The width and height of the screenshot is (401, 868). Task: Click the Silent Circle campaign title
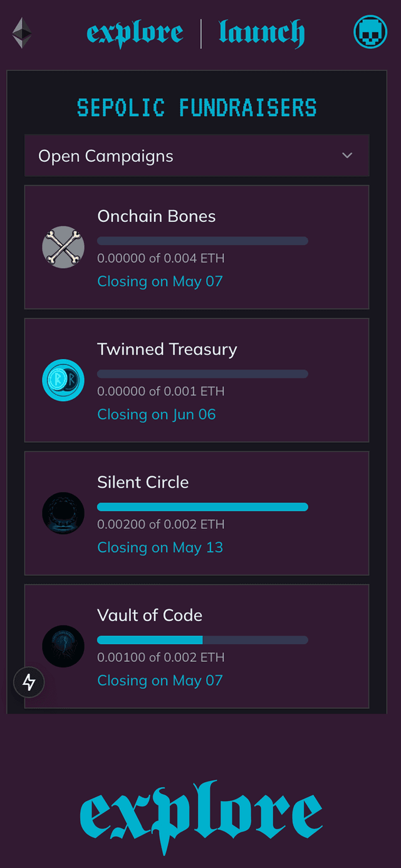(143, 483)
